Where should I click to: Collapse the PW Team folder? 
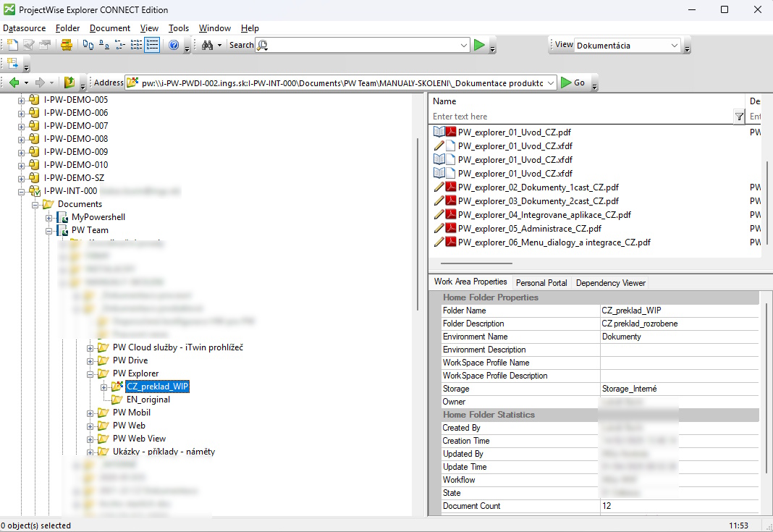coord(49,229)
